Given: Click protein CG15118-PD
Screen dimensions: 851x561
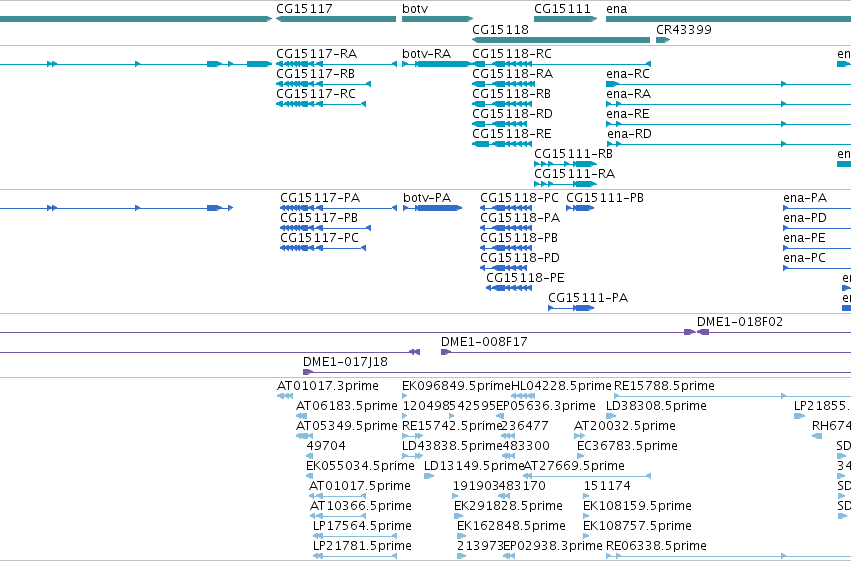Looking at the screenshot, I should (x=504, y=268).
